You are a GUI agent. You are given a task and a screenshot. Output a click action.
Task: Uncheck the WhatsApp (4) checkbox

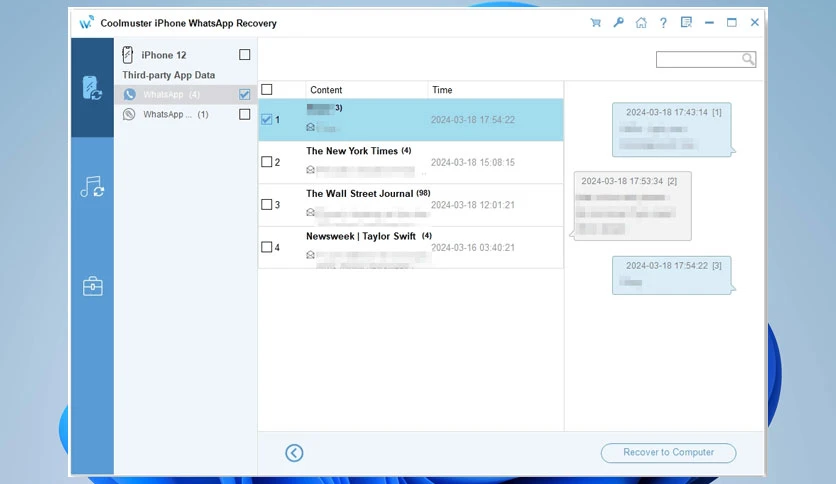(x=244, y=94)
